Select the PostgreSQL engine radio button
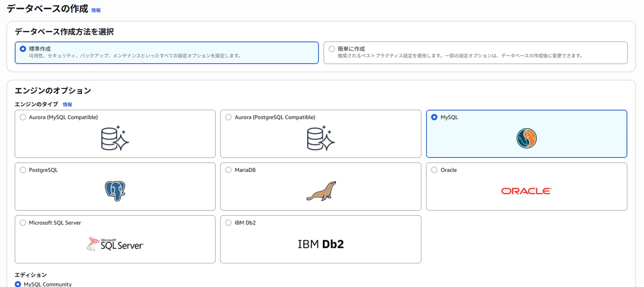The image size is (644, 287). click(23, 170)
